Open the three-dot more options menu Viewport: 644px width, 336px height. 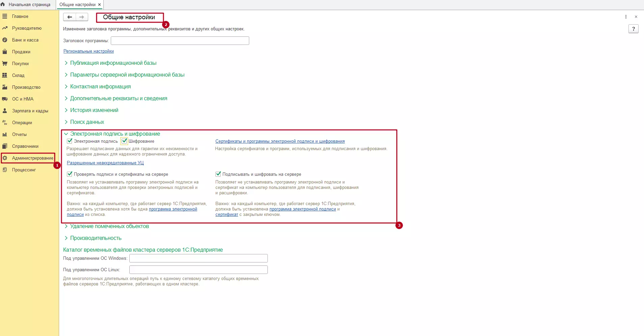pos(626,17)
